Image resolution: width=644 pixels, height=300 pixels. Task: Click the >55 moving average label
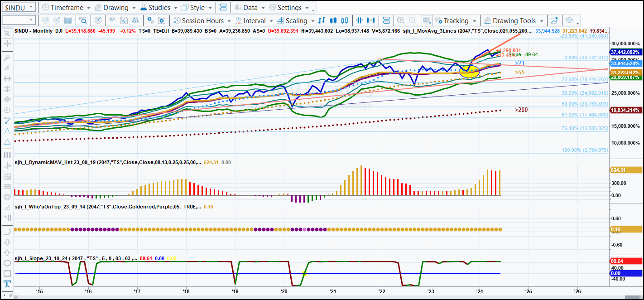519,72
